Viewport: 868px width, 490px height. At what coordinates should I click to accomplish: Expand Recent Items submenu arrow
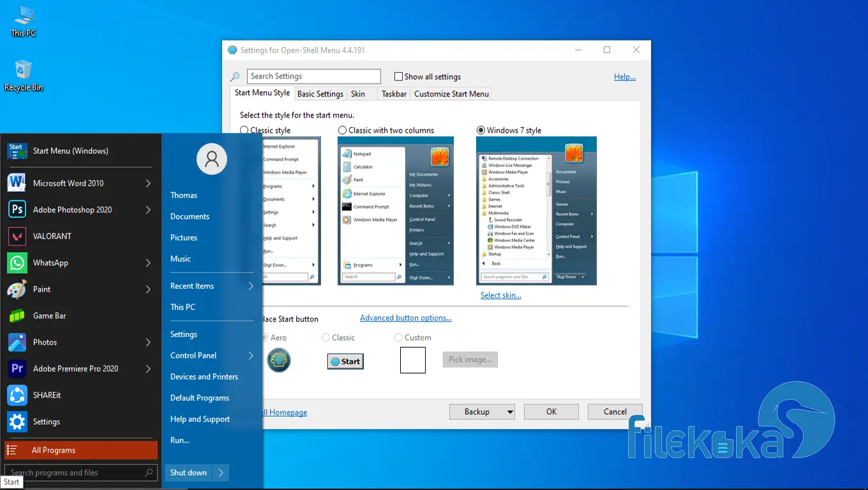pos(251,286)
